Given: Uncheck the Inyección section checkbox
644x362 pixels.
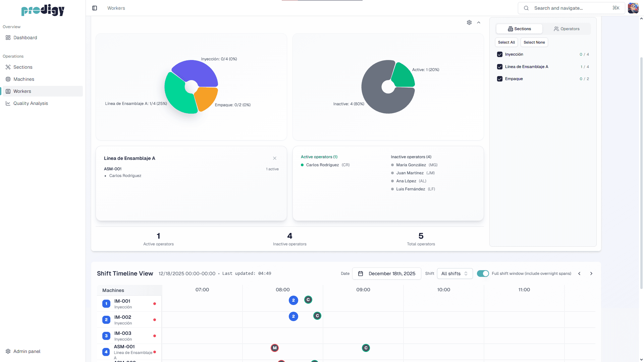Looking at the screenshot, I should [500, 54].
